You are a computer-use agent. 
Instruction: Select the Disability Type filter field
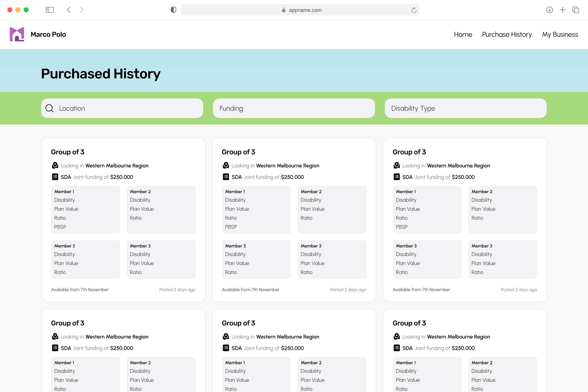click(x=465, y=108)
